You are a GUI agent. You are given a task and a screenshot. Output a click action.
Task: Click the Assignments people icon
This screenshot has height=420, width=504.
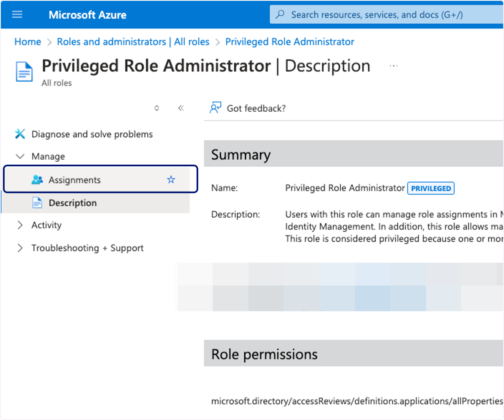coord(37,180)
